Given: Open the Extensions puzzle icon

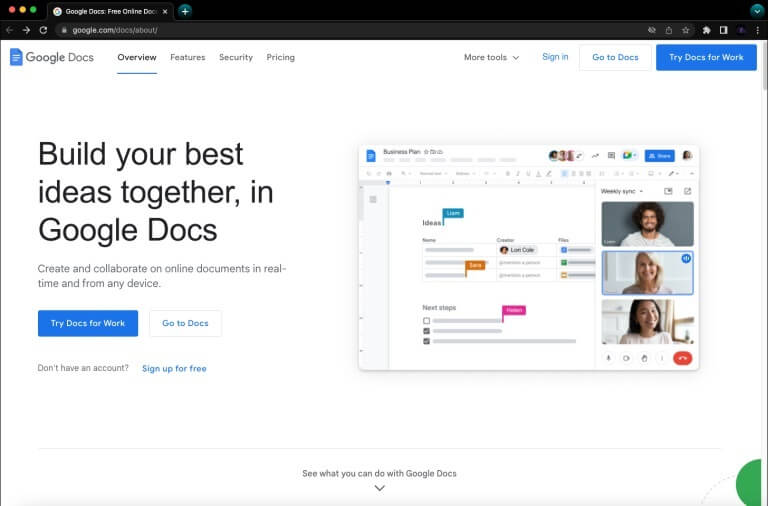Looking at the screenshot, I should (706, 30).
